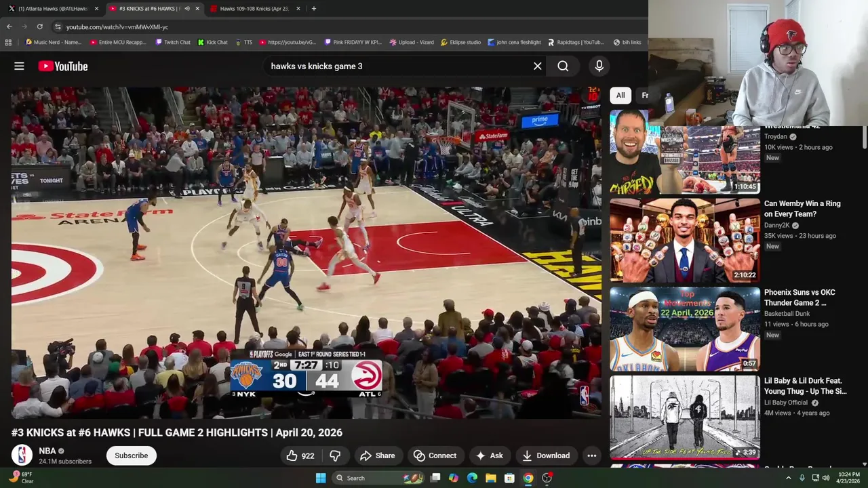The image size is (868, 488).
Task: Open the Rapidtags YouTube bookmark
Action: click(x=576, y=42)
